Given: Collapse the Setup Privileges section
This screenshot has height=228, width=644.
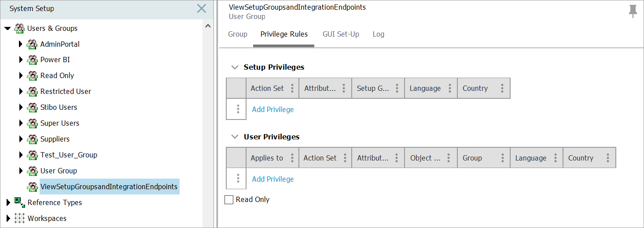Looking at the screenshot, I should click(234, 67).
